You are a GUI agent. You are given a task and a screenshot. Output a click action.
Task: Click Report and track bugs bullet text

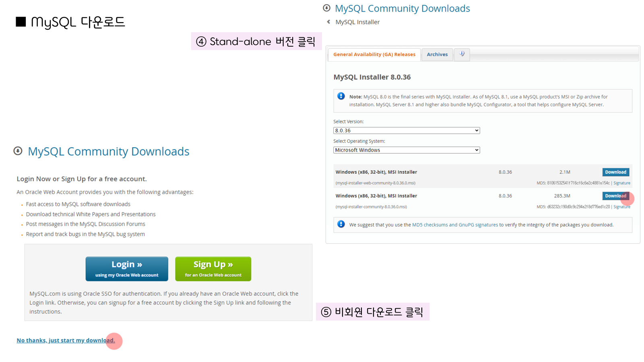click(85, 234)
